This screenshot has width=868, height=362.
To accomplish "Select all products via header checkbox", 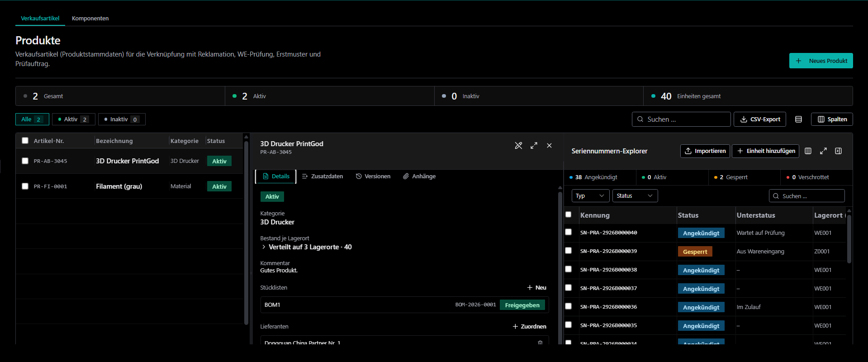I will 25,141.
